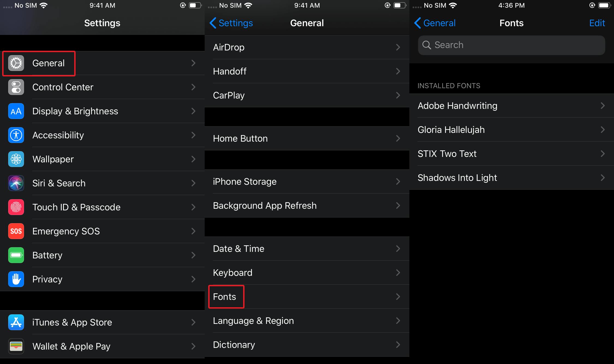The height and width of the screenshot is (364, 614).
Task: Tap the Accessibility figure icon
Action: pyautogui.click(x=16, y=135)
